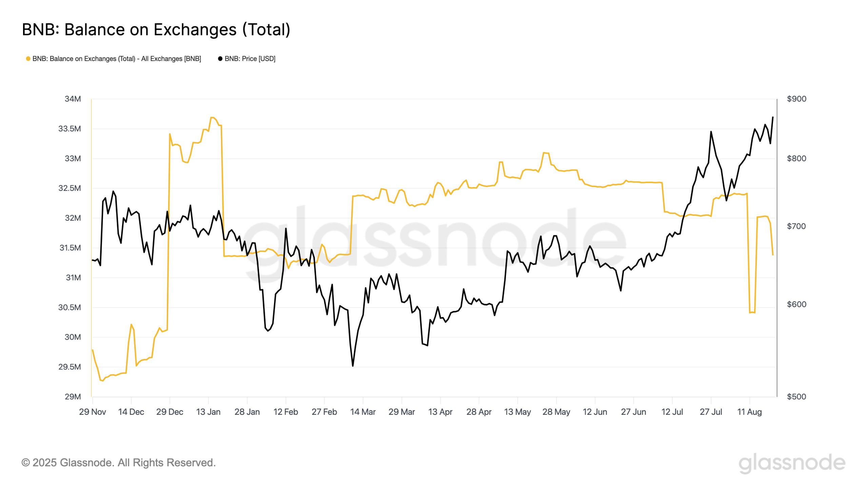Screen dimensions: 868x488
Task: Click the '$500' right axis price label
Action: [x=796, y=397]
